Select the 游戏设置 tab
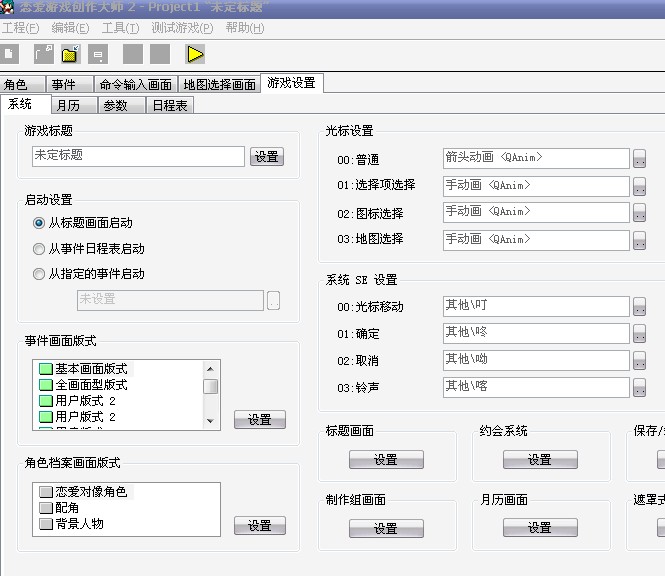 tap(292, 83)
